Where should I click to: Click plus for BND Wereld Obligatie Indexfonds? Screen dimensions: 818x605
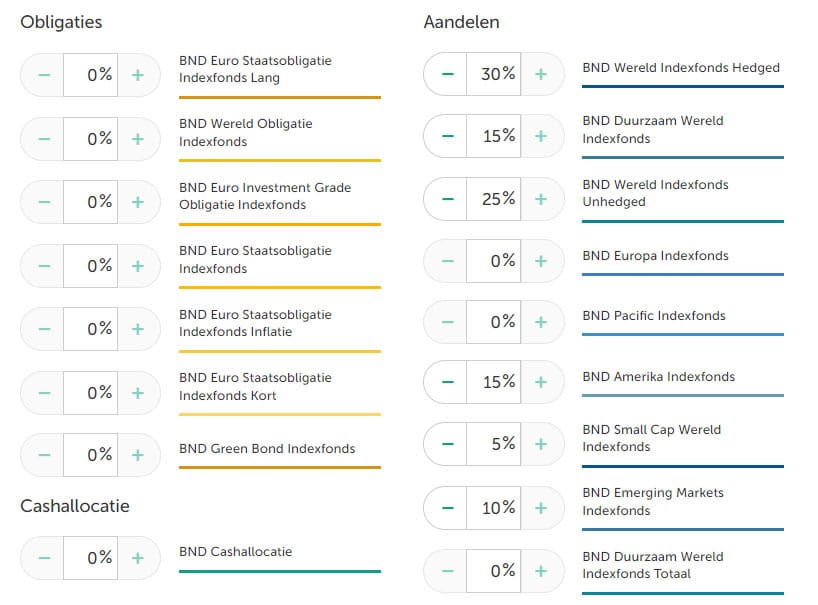[x=138, y=139]
